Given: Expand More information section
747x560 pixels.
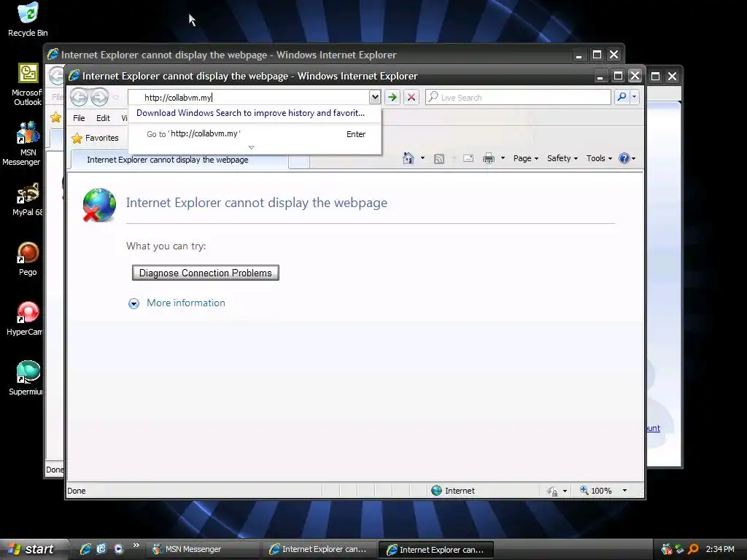Looking at the screenshot, I should pos(177,303).
